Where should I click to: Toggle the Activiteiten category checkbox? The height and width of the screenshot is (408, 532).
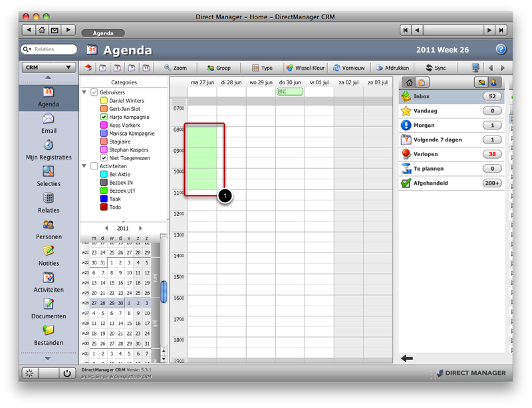tap(94, 166)
